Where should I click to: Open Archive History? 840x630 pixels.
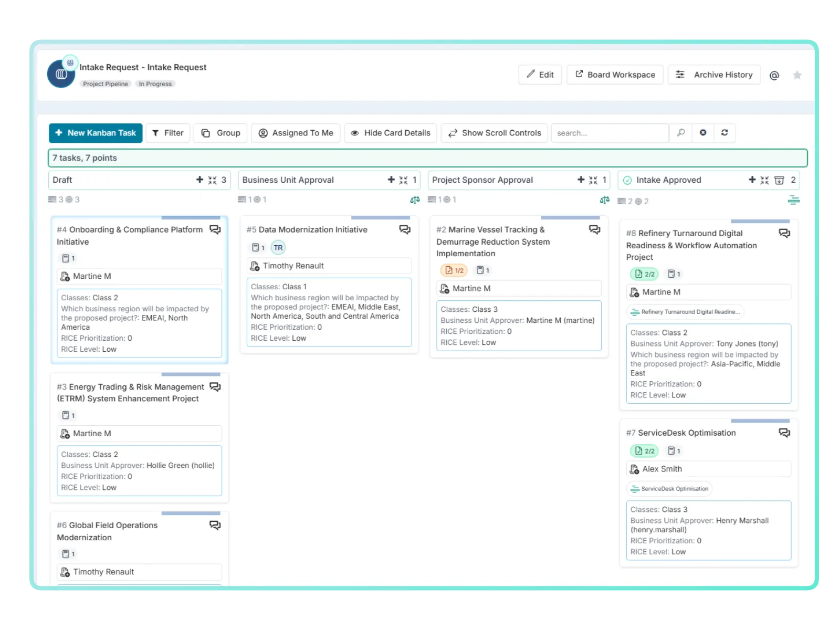[x=714, y=75]
